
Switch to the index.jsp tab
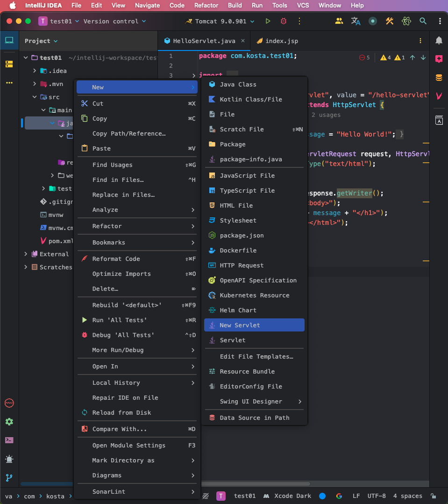tap(277, 41)
